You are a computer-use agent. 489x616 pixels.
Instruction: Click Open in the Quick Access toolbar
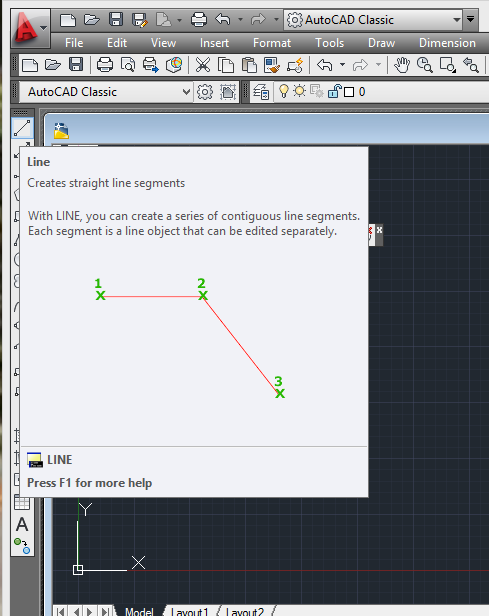(x=92, y=20)
